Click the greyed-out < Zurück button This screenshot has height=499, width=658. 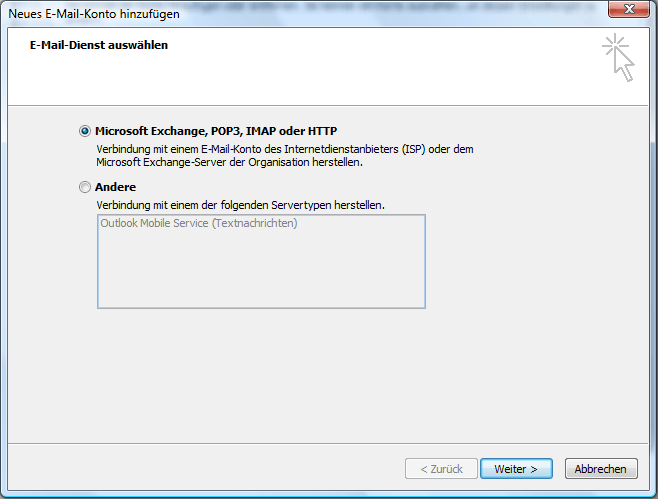pos(440,468)
